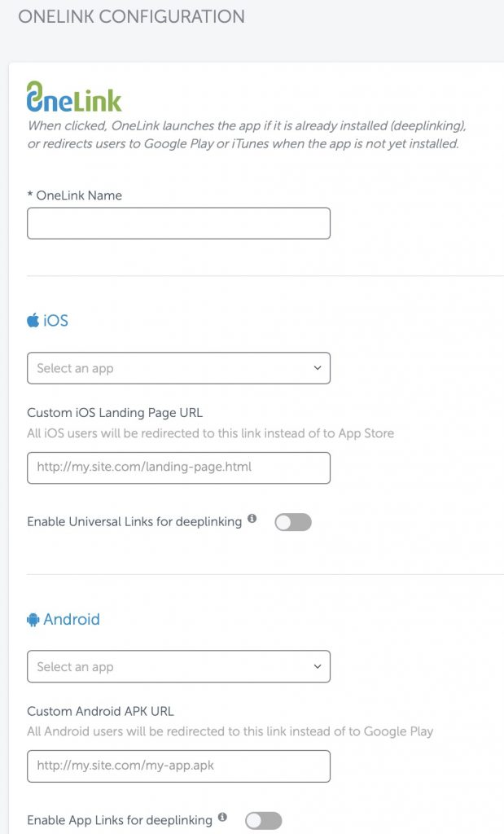Open the Android Select an app dropdown
504x834 pixels.
coord(178,666)
